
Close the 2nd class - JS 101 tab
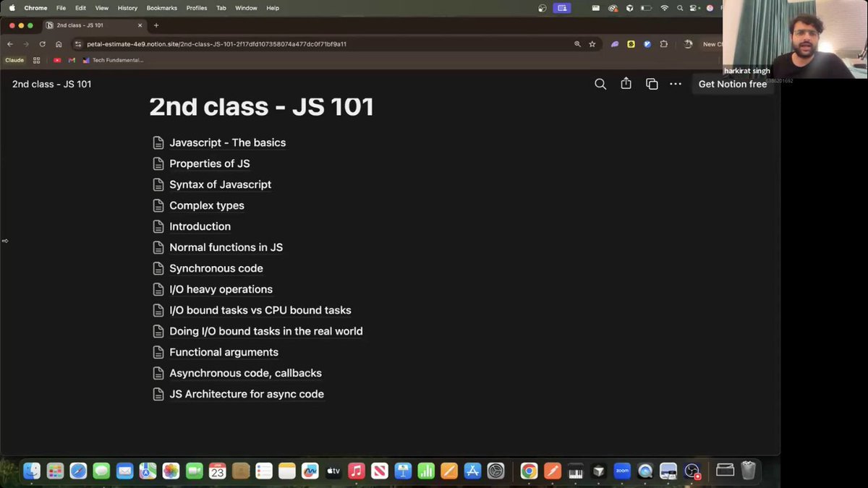[140, 25]
